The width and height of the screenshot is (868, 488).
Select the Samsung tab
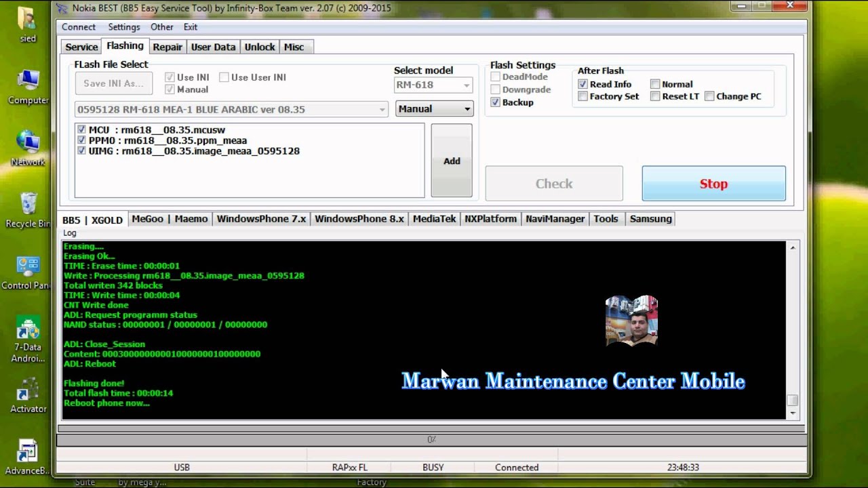click(650, 219)
